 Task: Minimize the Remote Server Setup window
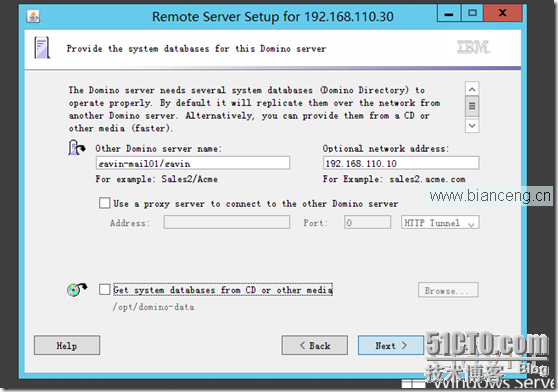click(449, 14)
